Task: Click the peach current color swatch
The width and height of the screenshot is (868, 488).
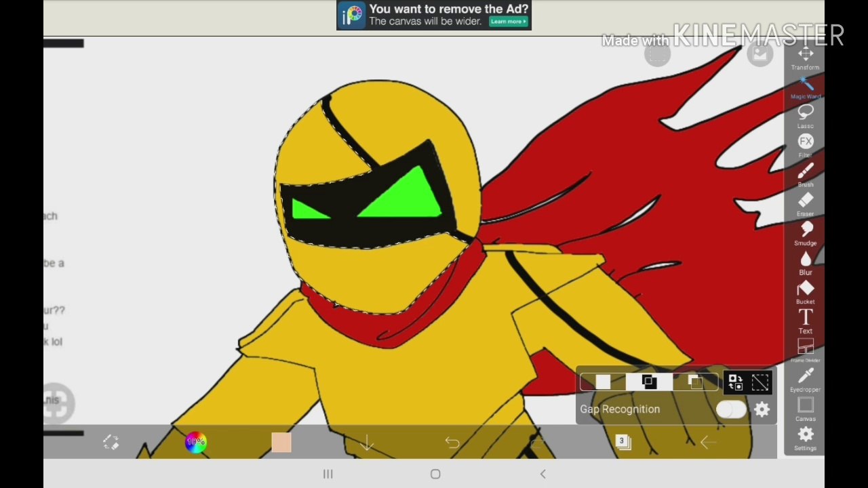Action: [281, 443]
